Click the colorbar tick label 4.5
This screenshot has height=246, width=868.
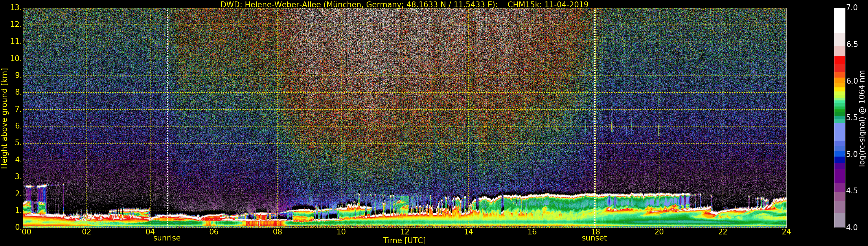(852, 191)
